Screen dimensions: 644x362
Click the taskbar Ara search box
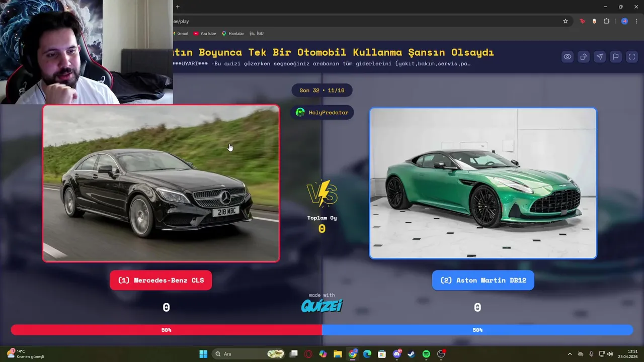249,354
